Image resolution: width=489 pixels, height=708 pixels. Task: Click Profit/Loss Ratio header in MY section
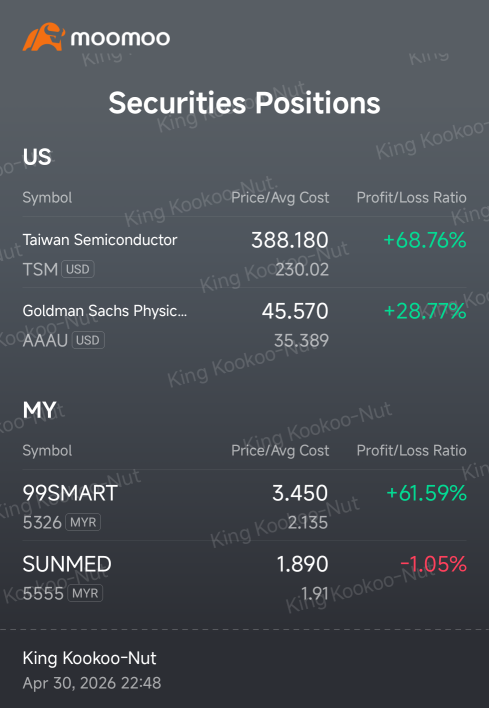[411, 451]
